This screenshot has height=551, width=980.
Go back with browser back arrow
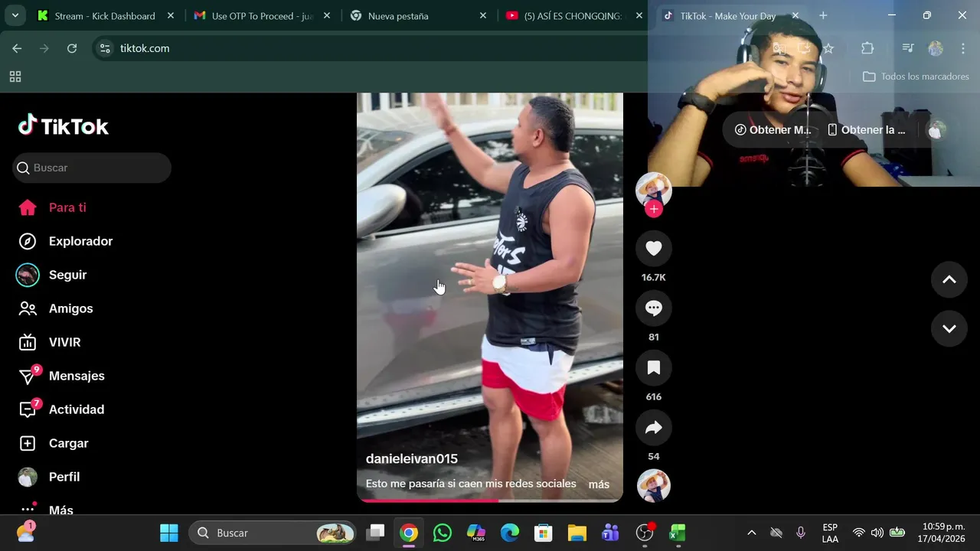(x=17, y=48)
